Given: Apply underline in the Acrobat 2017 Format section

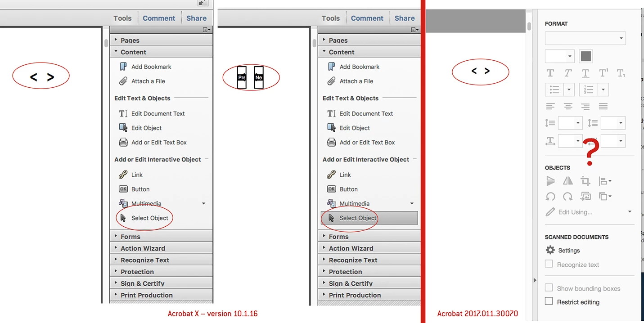Looking at the screenshot, I should click(585, 73).
